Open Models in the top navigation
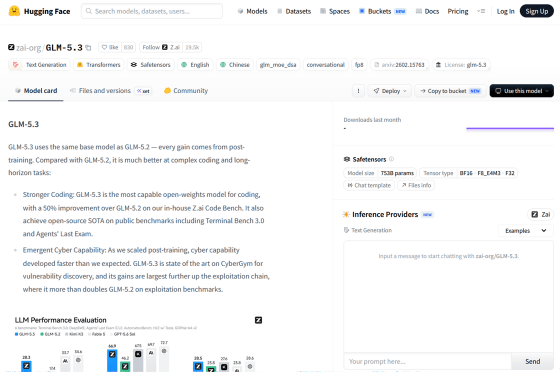This screenshot has height=372, width=560. point(252,11)
